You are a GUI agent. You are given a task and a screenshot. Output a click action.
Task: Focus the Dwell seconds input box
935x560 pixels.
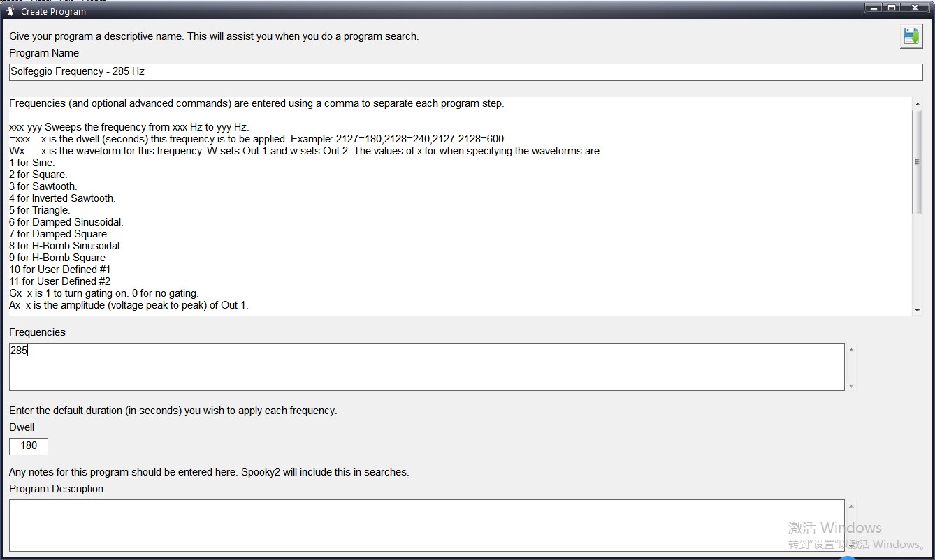[29, 446]
